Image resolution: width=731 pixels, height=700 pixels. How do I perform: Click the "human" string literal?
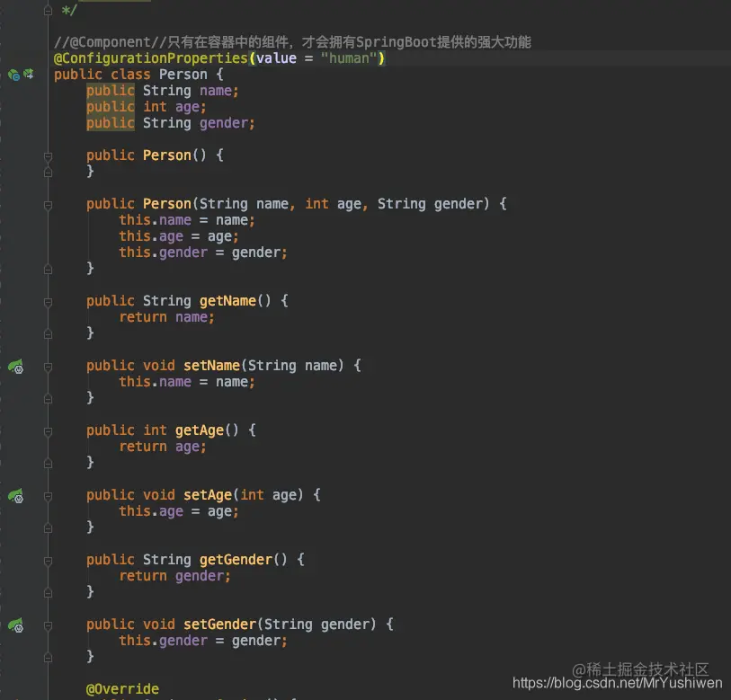(349, 58)
